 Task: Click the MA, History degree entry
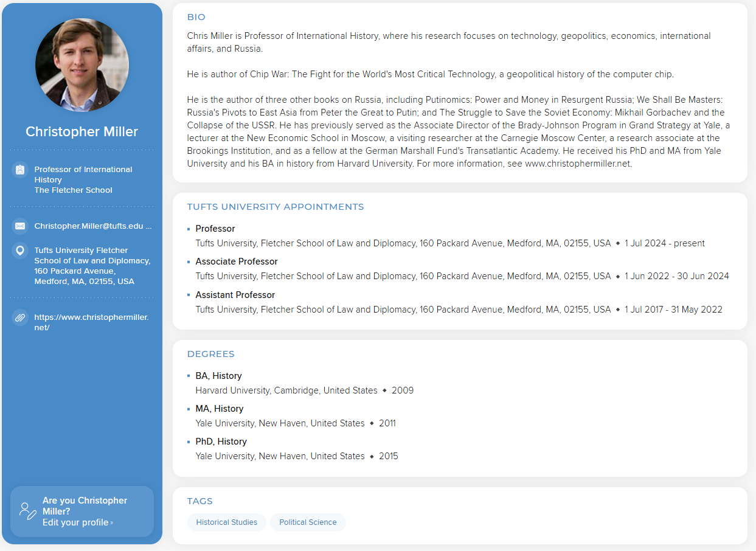[x=220, y=409]
